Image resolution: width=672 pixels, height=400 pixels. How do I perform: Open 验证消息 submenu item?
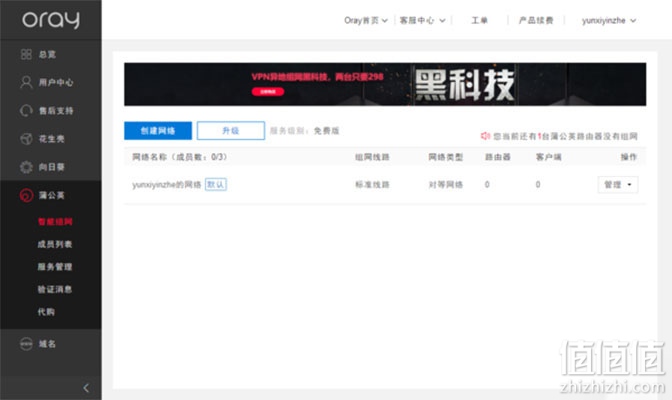point(55,289)
